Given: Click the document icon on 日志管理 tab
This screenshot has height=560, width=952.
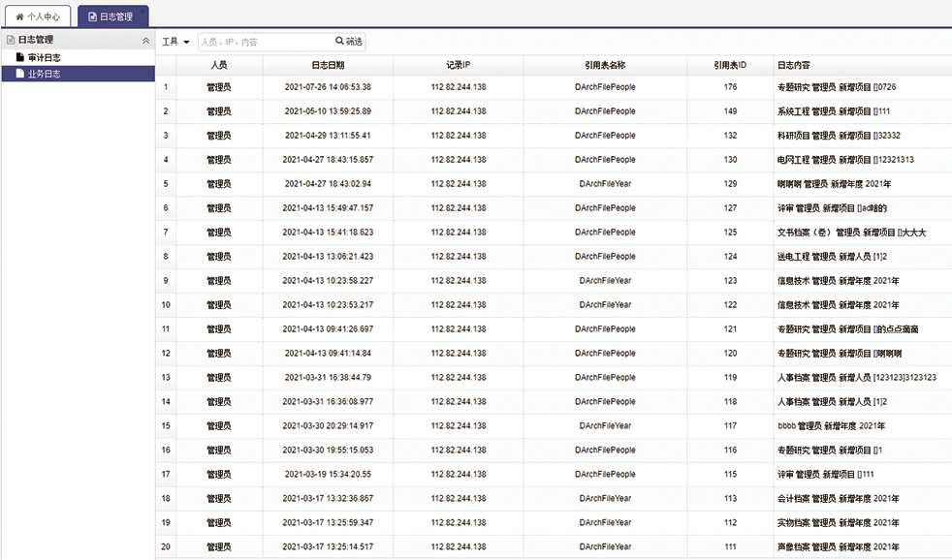Looking at the screenshot, I should click(92, 16).
